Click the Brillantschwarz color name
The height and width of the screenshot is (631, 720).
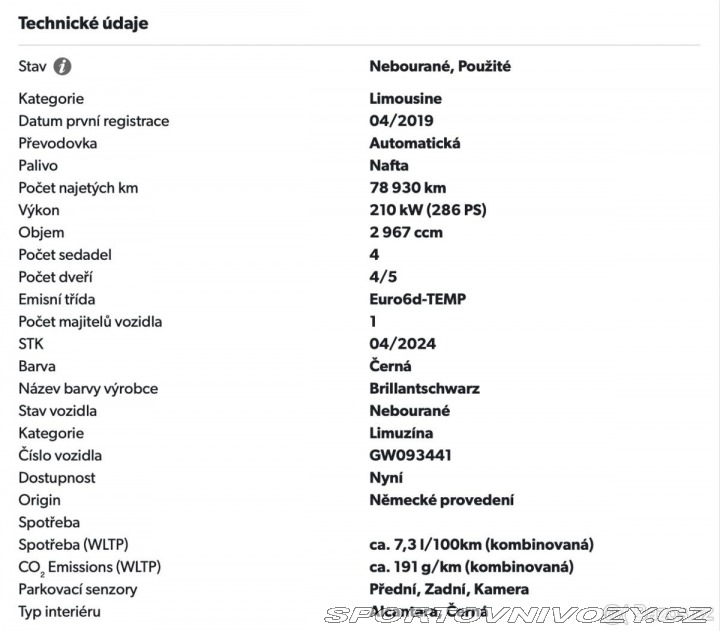(424, 389)
